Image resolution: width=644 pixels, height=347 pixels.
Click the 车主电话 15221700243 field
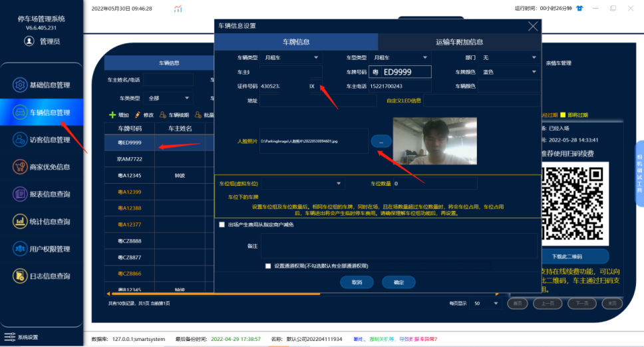[400, 87]
